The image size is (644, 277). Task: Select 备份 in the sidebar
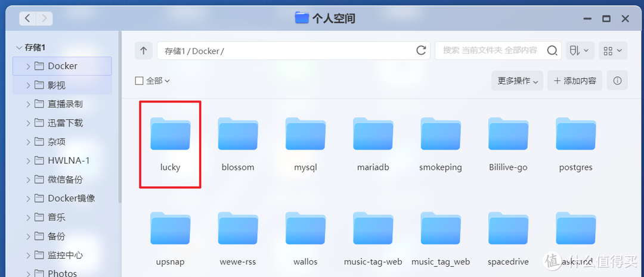[x=62, y=236]
